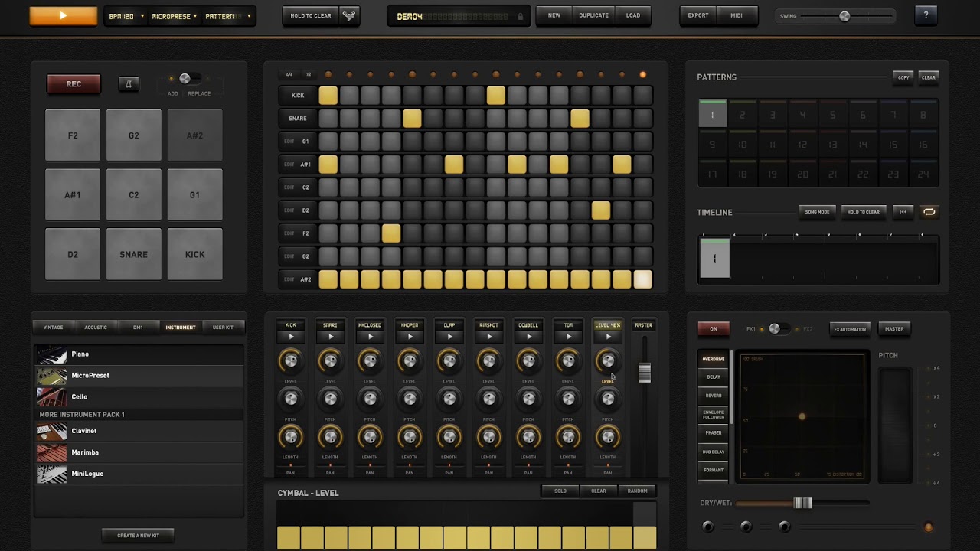Open the BPM 120 dropdown
The image size is (980, 551).
point(126,16)
